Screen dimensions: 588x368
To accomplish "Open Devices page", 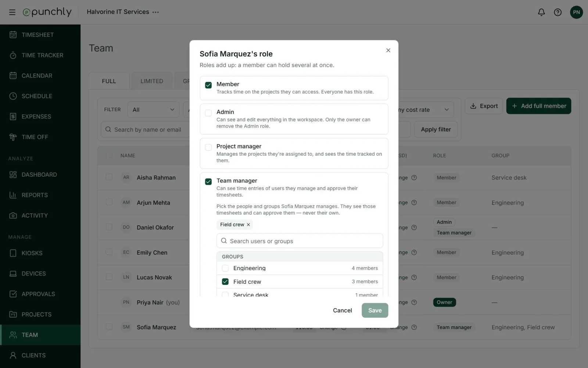I will [40, 273].
